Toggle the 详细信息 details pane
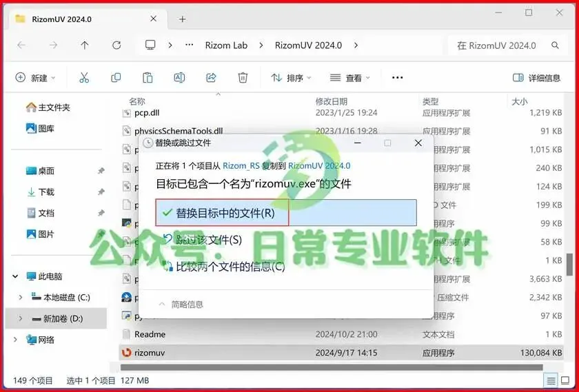 (536, 78)
